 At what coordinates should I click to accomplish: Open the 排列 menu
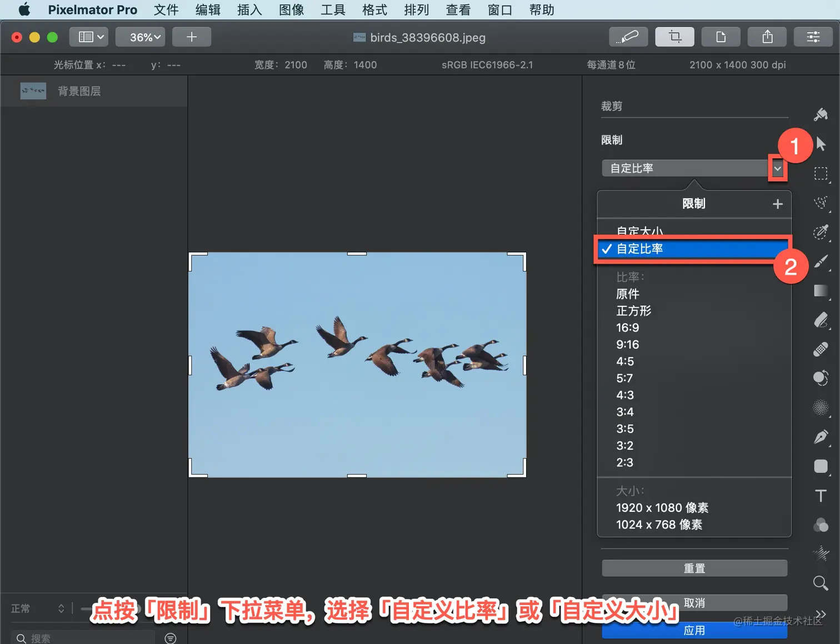click(416, 9)
